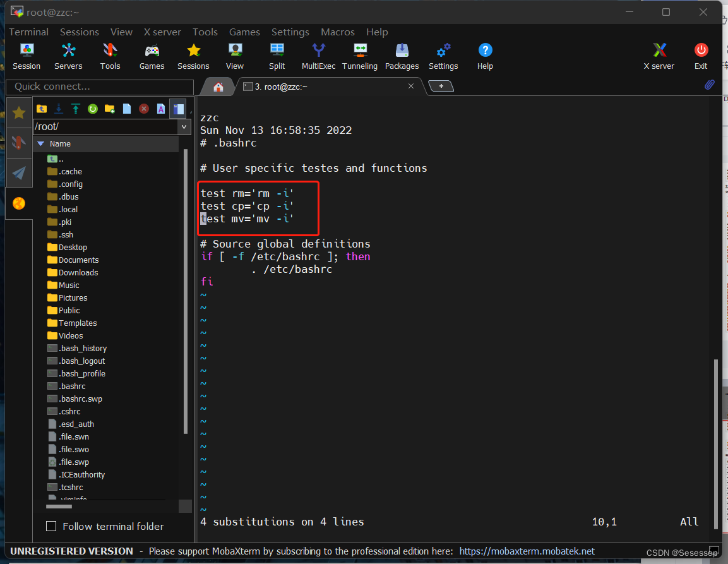Image resolution: width=728 pixels, height=564 pixels.
Task: Click the rename/text file 'A' icon
Action: tap(160, 109)
